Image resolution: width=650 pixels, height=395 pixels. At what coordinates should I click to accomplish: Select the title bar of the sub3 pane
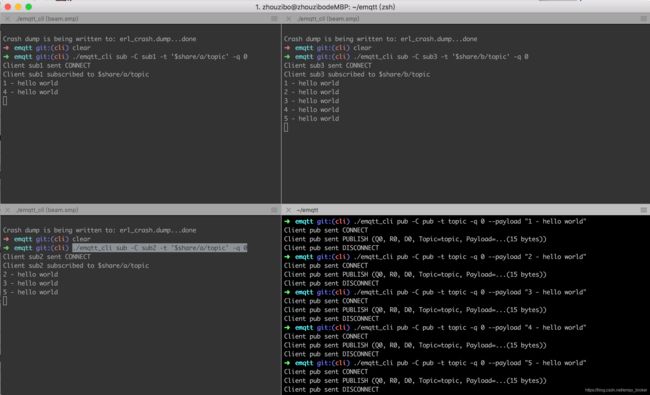[466, 19]
